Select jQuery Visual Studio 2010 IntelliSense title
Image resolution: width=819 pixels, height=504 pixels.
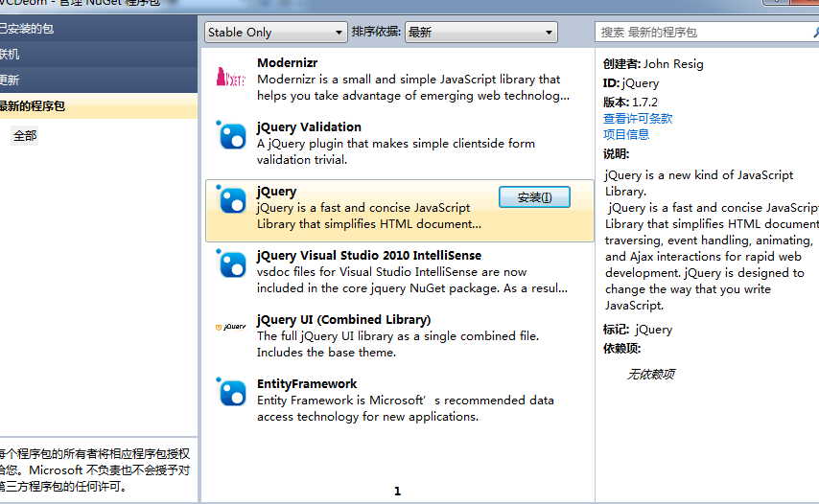pyautogui.click(x=369, y=256)
